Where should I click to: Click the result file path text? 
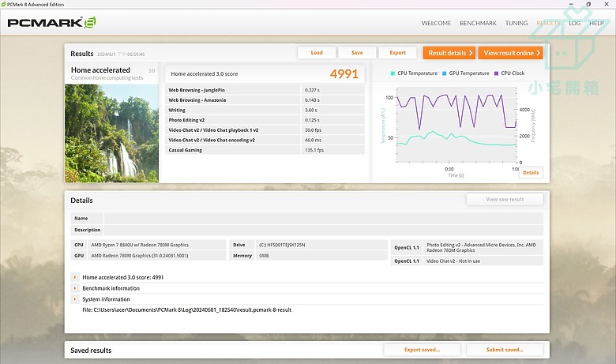click(x=187, y=310)
